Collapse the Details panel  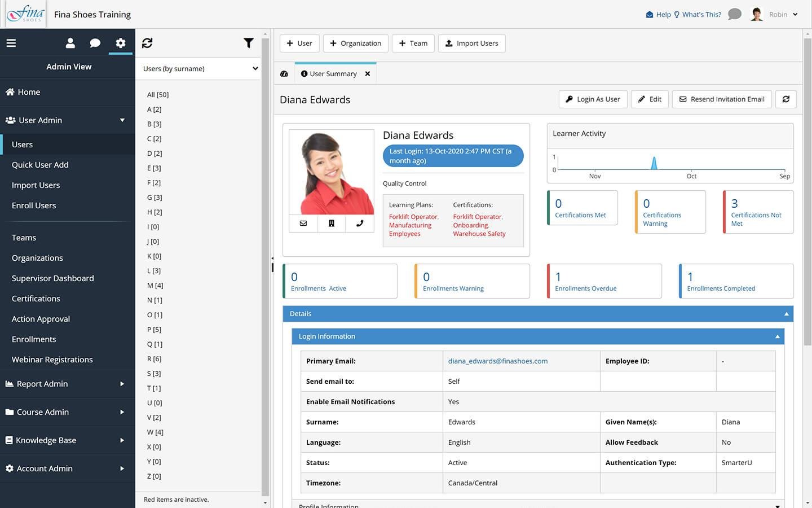(x=786, y=314)
